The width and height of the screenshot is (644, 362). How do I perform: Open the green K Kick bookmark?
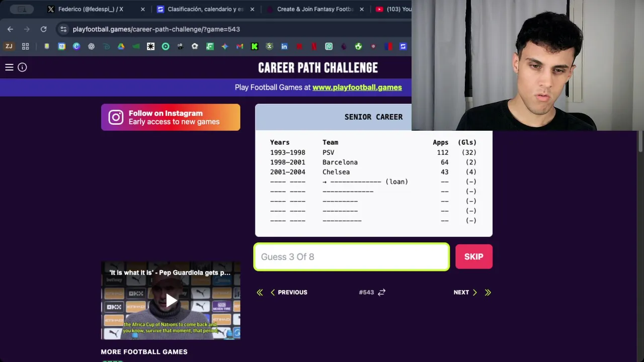tap(255, 46)
